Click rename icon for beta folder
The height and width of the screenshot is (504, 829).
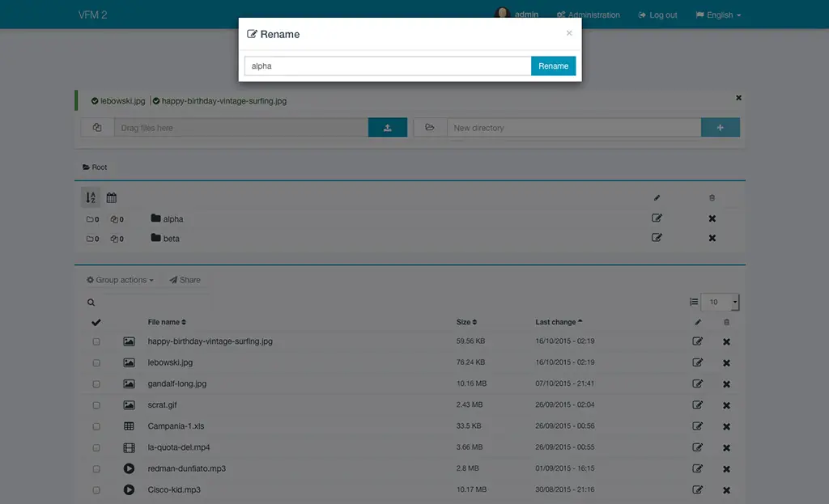[x=657, y=238]
